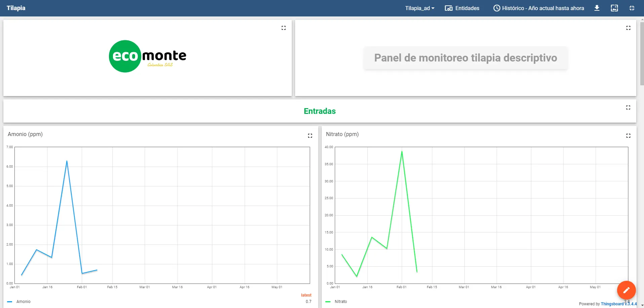The image size is (644, 308).
Task: Open the Tilapia_ad state dropdown
Action: (x=419, y=8)
